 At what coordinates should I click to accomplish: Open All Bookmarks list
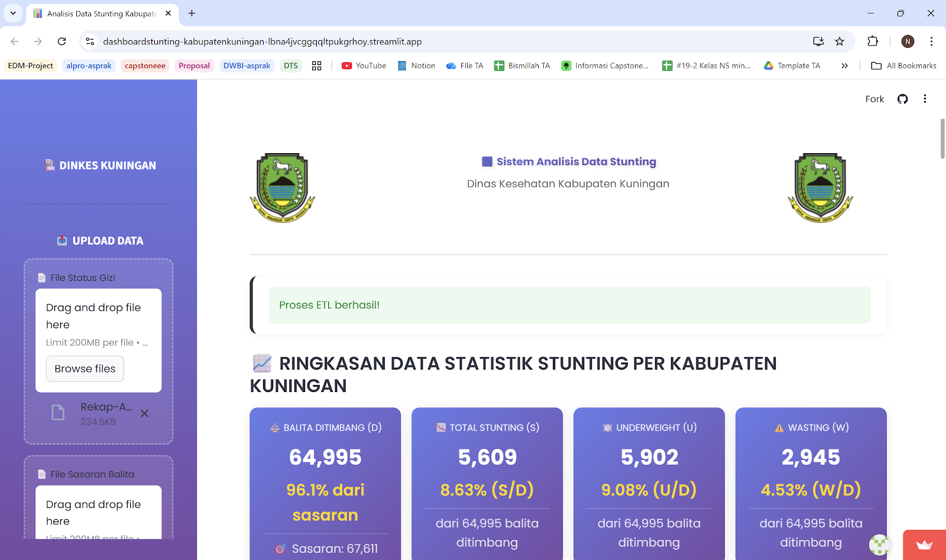point(903,66)
